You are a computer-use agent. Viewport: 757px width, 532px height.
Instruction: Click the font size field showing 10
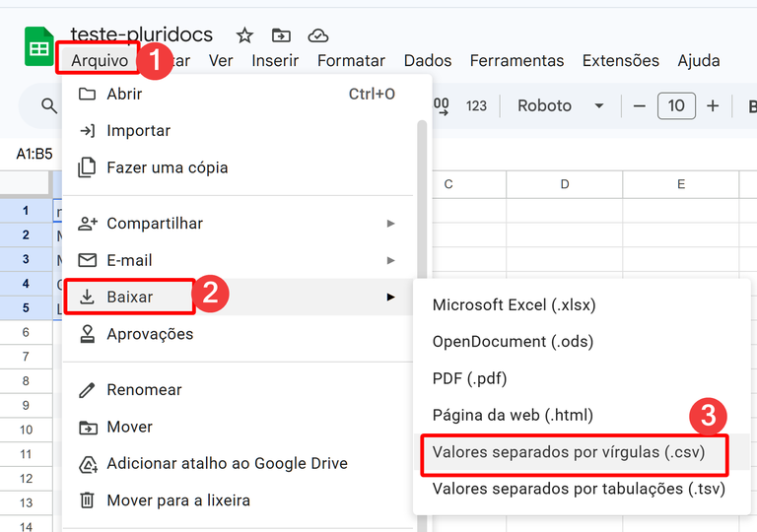(676, 105)
